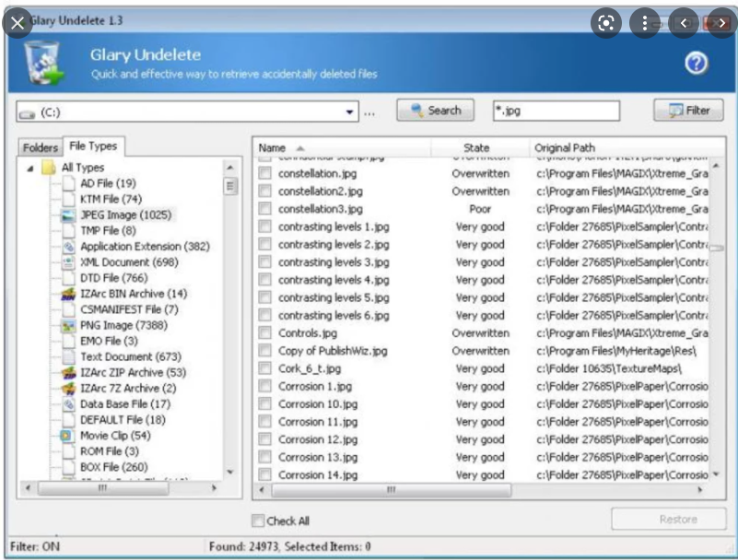Click the Search button
This screenshot has height=560, width=738.
(436, 111)
